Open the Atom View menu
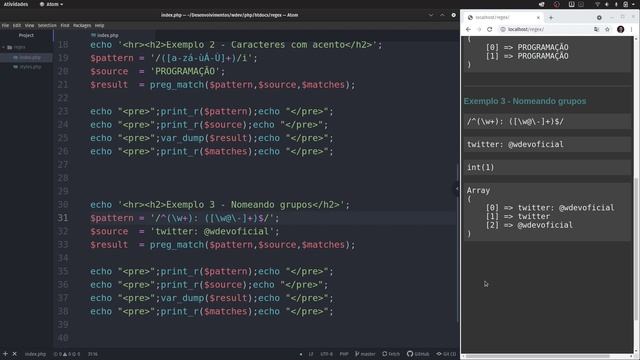The width and height of the screenshot is (640, 360). (x=29, y=25)
